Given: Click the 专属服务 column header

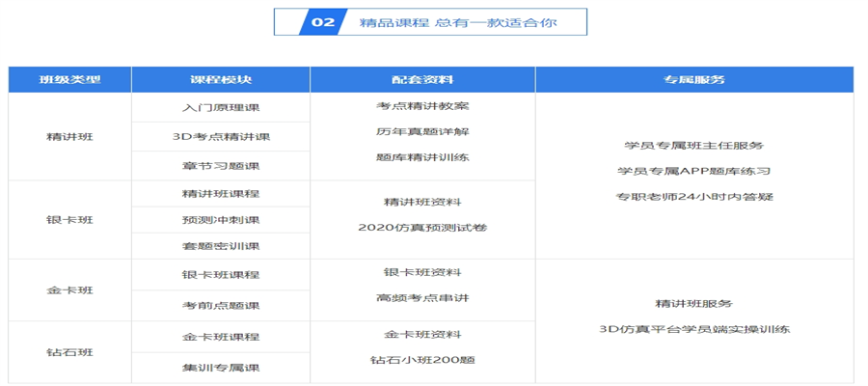Looking at the screenshot, I should coord(694,79).
